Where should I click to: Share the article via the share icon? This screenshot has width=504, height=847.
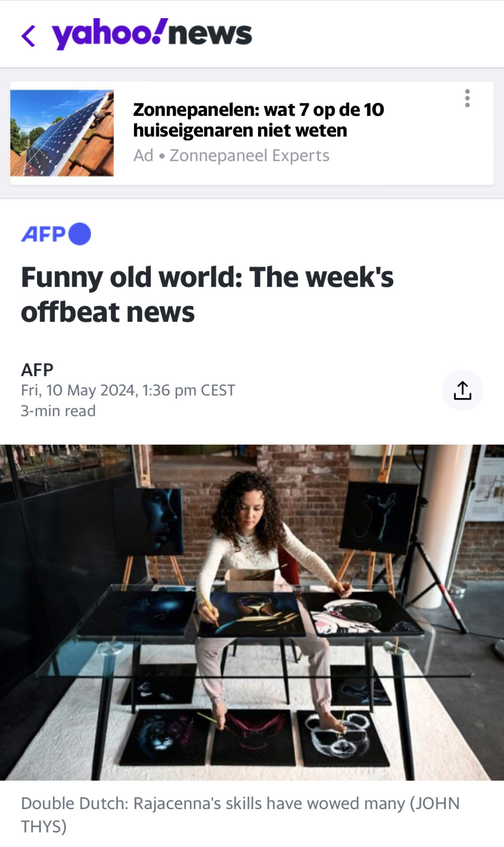462,390
